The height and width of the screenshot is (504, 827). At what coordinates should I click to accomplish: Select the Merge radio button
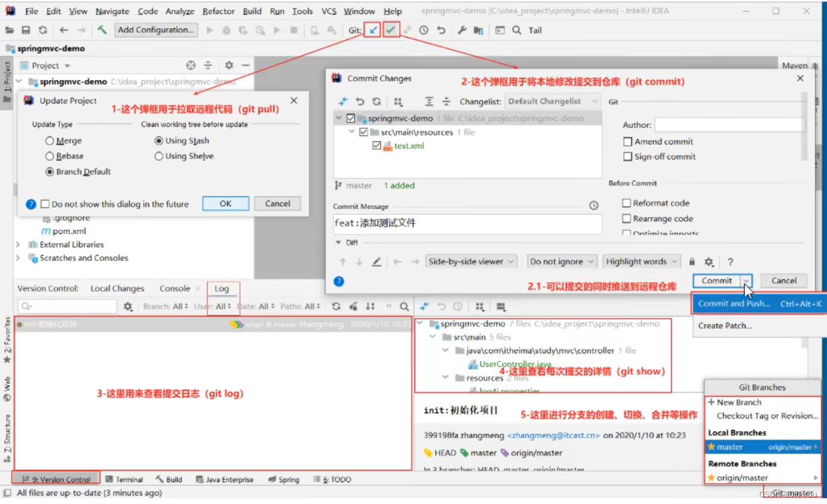(50, 141)
